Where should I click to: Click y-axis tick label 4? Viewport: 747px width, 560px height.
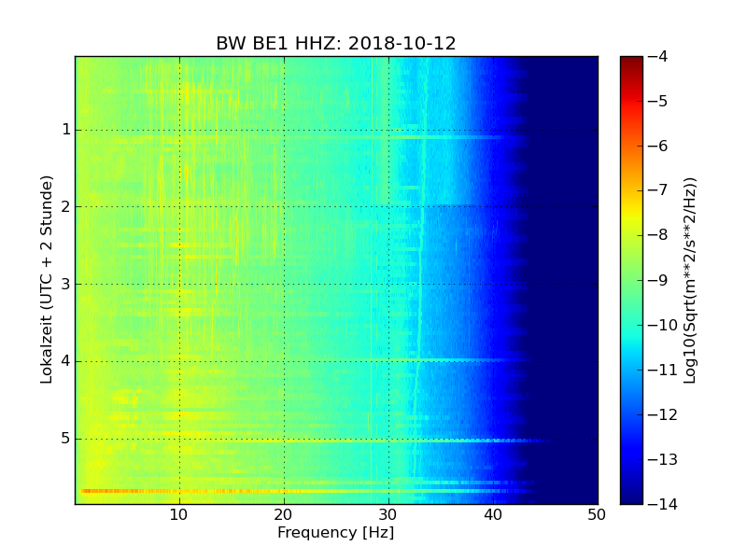point(66,361)
